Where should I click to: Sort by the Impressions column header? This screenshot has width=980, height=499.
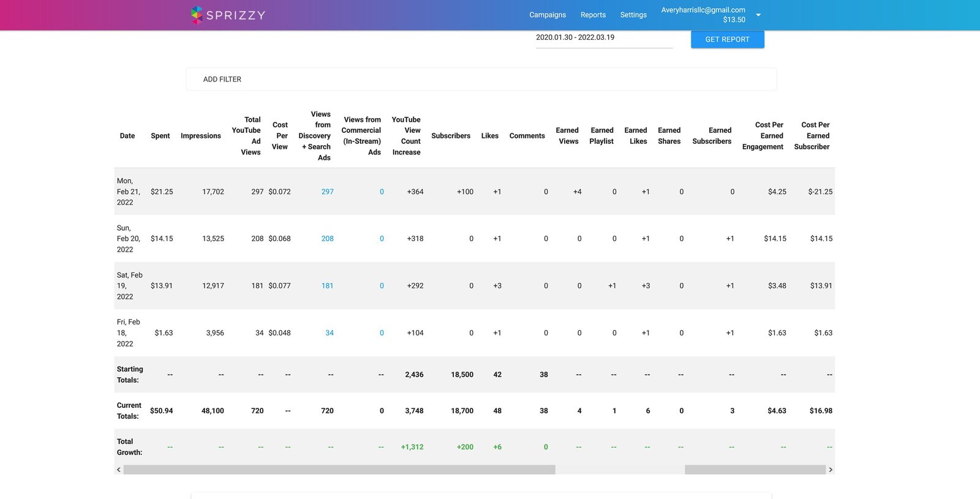tap(200, 136)
